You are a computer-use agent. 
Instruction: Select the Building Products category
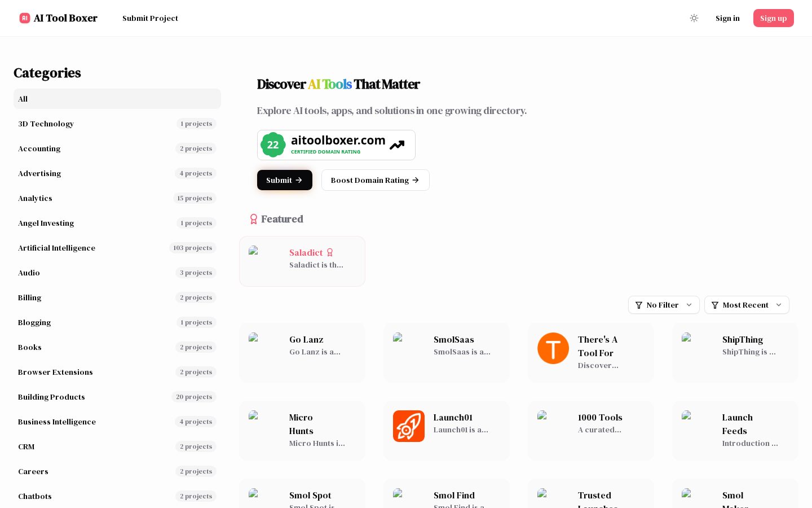tap(117, 397)
